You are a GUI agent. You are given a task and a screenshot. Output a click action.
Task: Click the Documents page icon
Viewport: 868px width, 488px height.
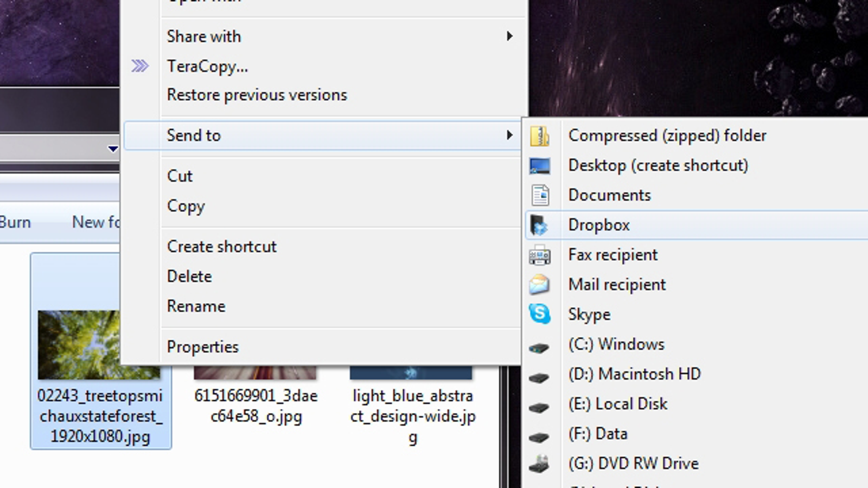pos(540,195)
